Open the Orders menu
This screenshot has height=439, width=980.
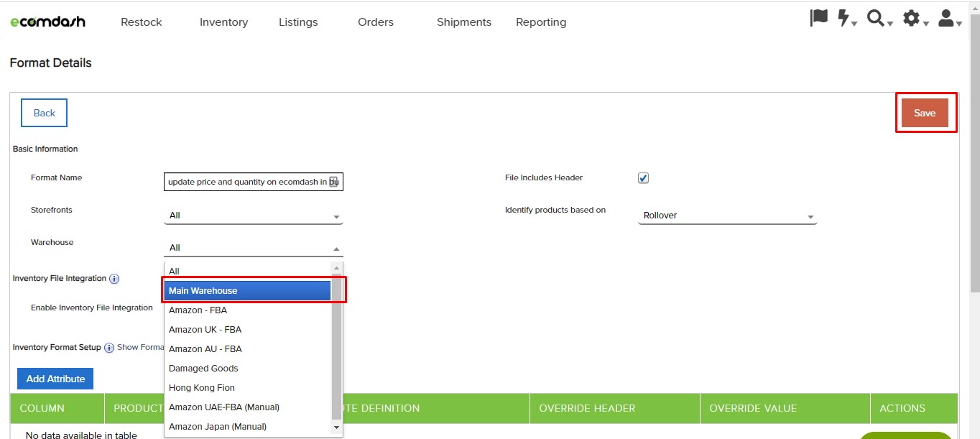point(376,22)
